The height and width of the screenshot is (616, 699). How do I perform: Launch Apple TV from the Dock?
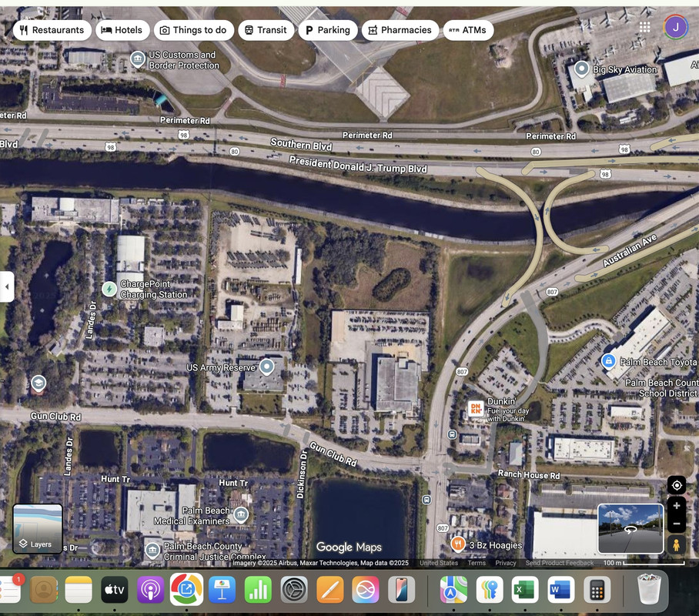click(x=115, y=590)
